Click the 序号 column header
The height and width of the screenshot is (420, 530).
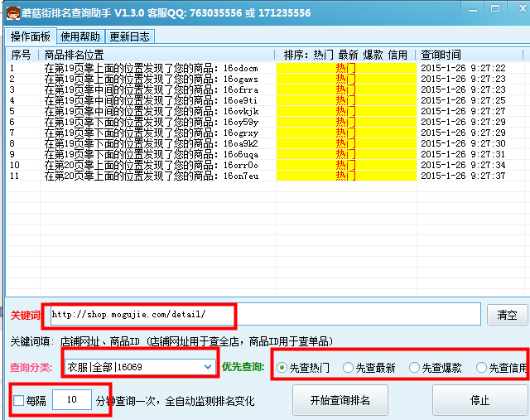tap(22, 55)
